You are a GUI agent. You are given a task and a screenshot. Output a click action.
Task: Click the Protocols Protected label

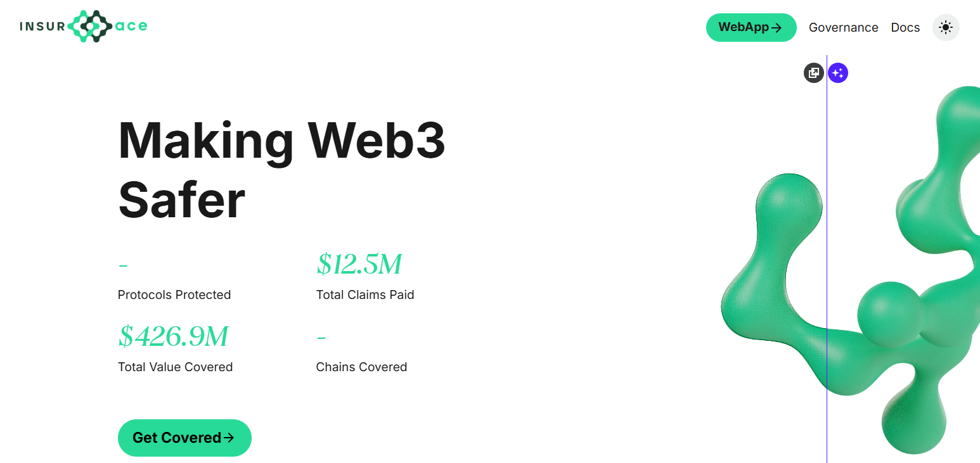[174, 295]
